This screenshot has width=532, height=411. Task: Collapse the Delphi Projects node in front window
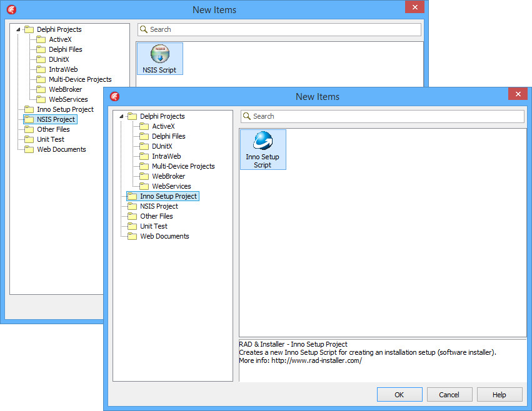(121, 116)
